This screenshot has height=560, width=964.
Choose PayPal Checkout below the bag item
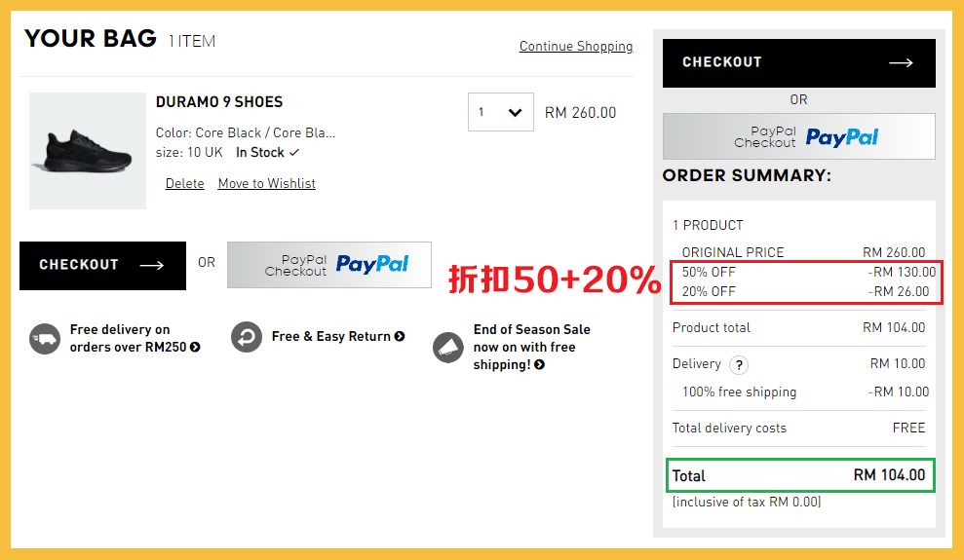pyautogui.click(x=328, y=265)
